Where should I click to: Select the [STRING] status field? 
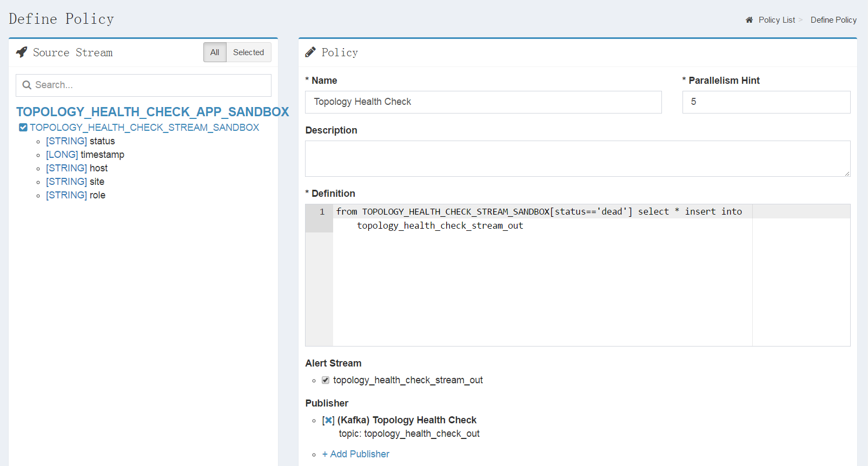[81, 141]
